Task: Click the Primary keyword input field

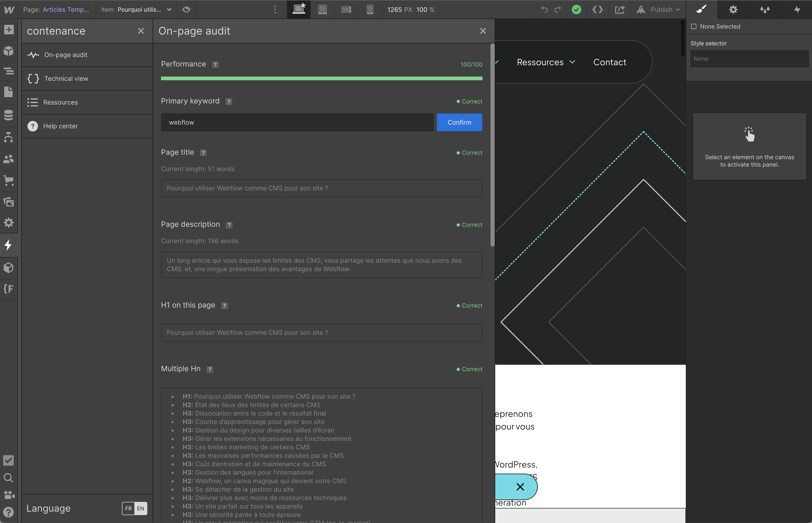Action: (x=297, y=122)
